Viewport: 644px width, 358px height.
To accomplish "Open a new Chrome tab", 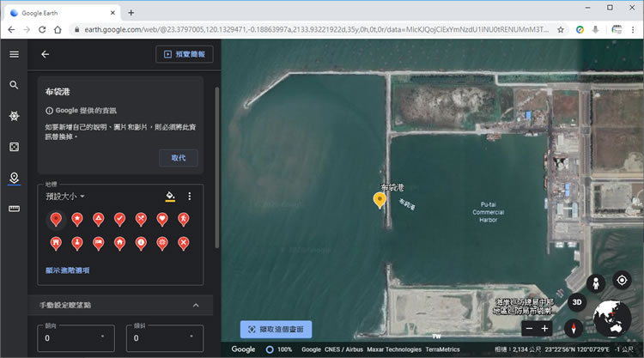I will tap(131, 13).
